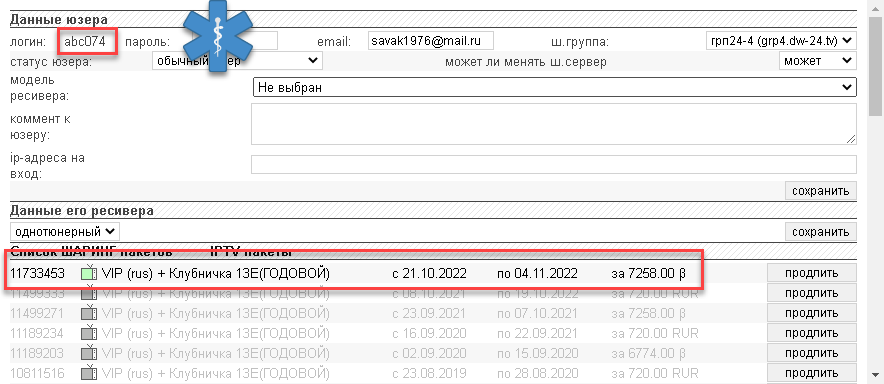Screen dimensions: 884x384
Task: Click login value abc074
Action: coord(85,41)
